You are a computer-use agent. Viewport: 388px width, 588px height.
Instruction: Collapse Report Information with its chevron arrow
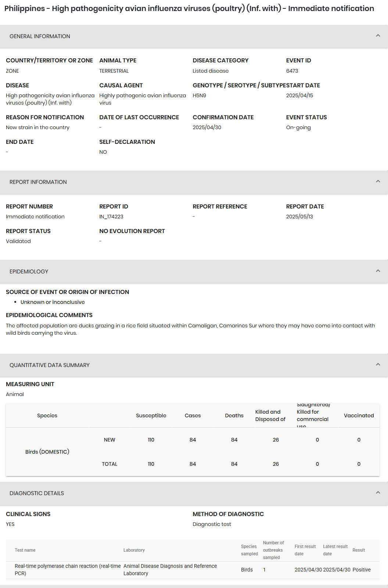click(378, 181)
